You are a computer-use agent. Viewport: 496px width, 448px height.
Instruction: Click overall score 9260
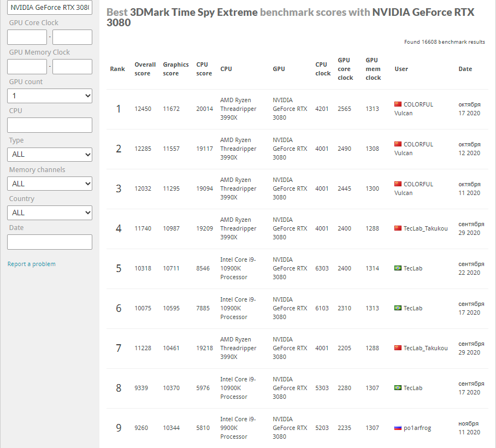click(141, 428)
